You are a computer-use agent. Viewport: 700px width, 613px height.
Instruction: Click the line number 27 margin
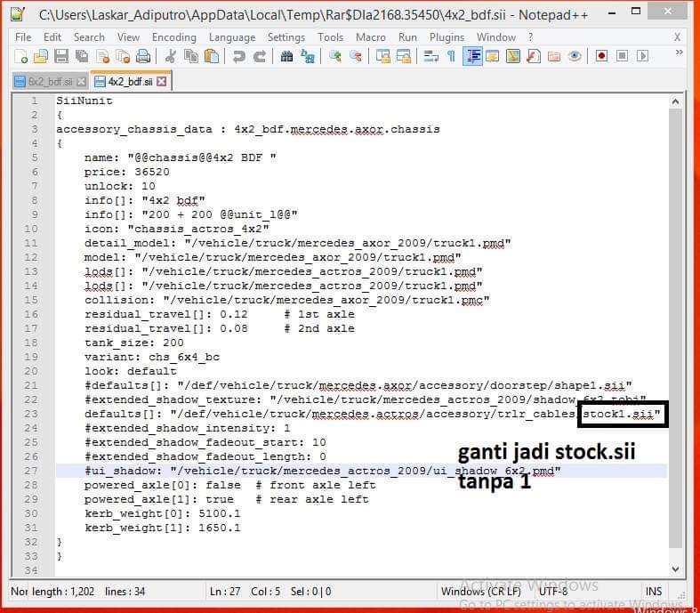tap(31, 471)
